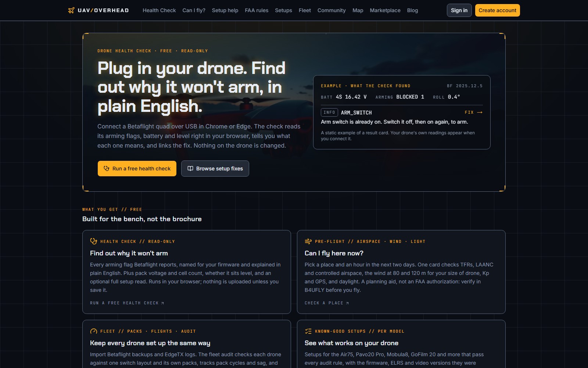Start Run a free health check
Image resolution: width=588 pixels, height=368 pixels.
pyautogui.click(x=137, y=169)
